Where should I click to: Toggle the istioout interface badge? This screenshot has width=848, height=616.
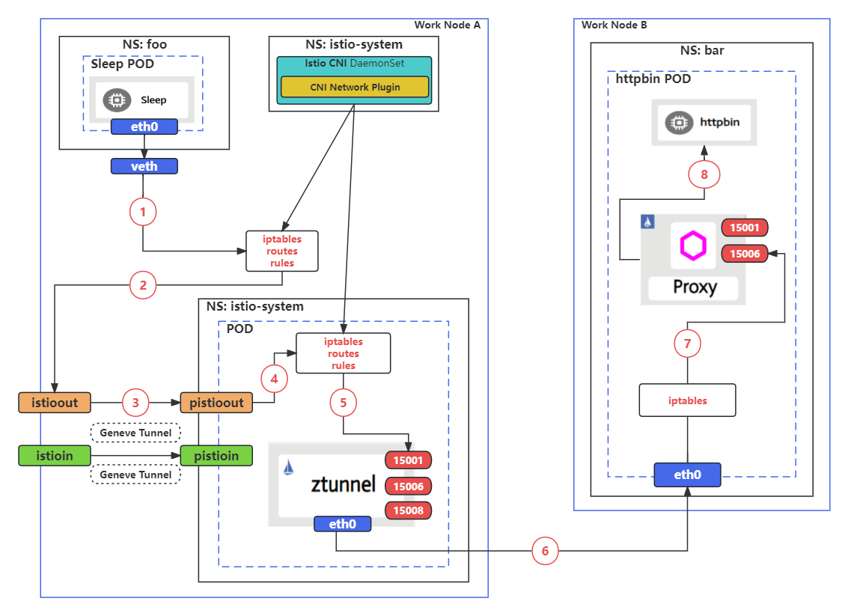click(x=54, y=403)
